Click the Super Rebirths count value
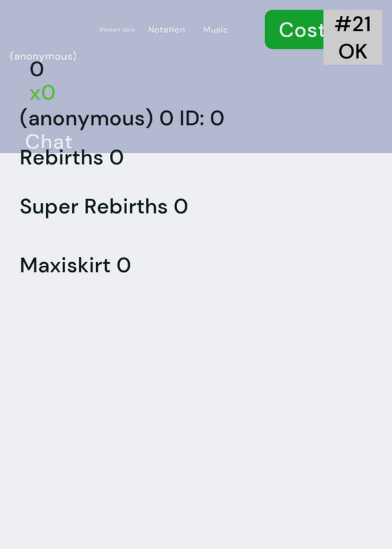 (181, 207)
